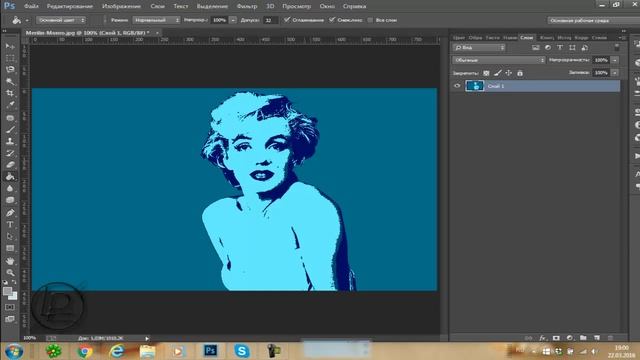Image resolution: width=640 pixels, height=360 pixels.
Task: Switch to the Слои panel tab
Action: click(x=527, y=37)
